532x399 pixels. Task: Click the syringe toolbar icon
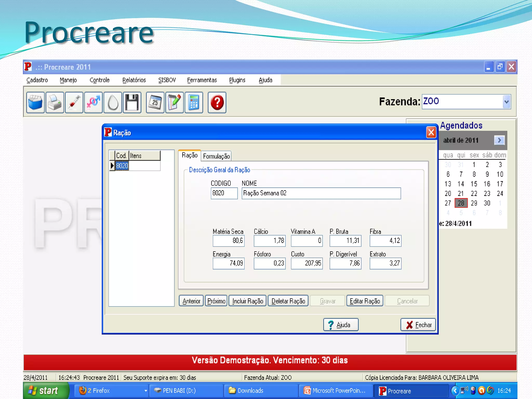pyautogui.click(x=74, y=102)
